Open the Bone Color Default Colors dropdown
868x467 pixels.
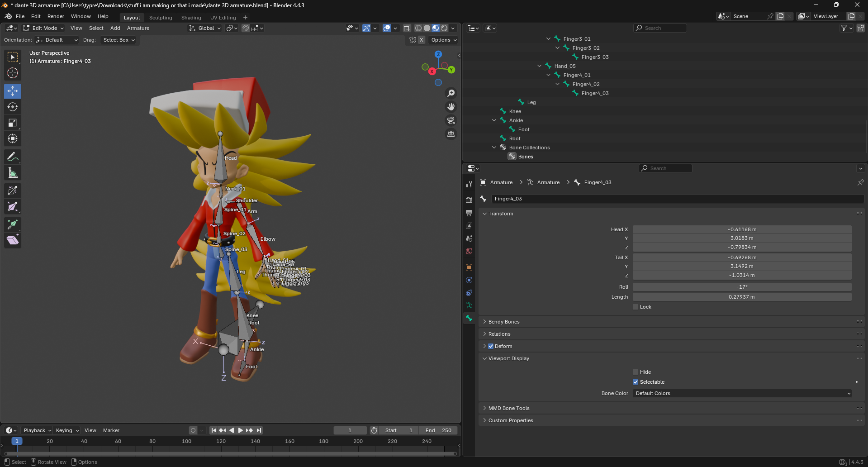pyautogui.click(x=742, y=393)
